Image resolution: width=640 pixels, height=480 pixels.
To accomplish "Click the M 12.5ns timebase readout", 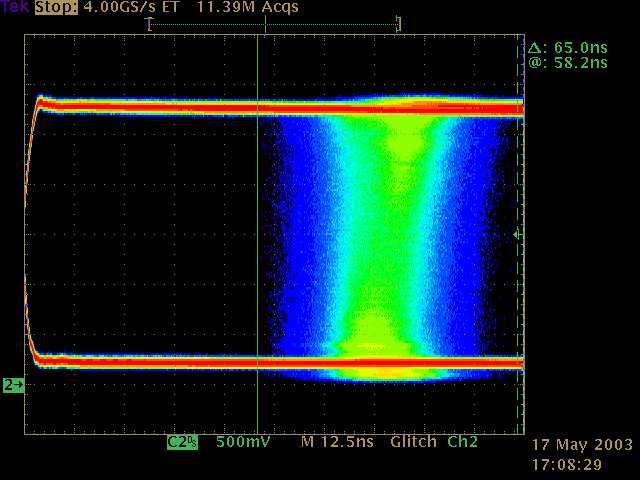I will (337, 442).
